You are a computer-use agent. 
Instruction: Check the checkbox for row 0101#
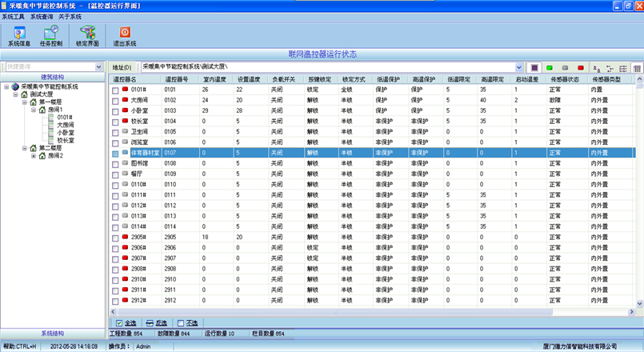115,90
